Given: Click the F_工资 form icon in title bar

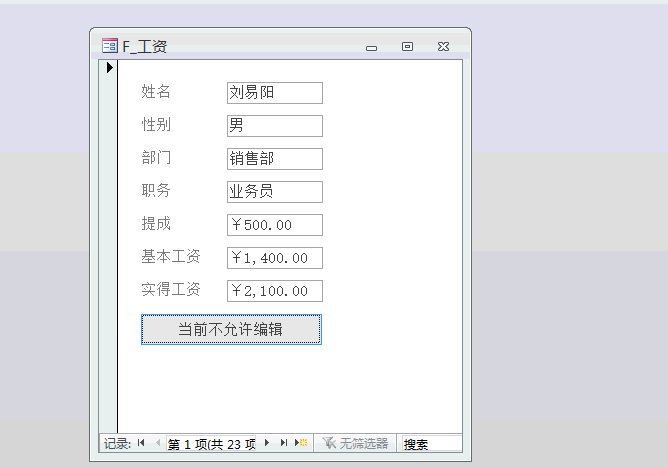Looking at the screenshot, I should (x=110, y=46).
